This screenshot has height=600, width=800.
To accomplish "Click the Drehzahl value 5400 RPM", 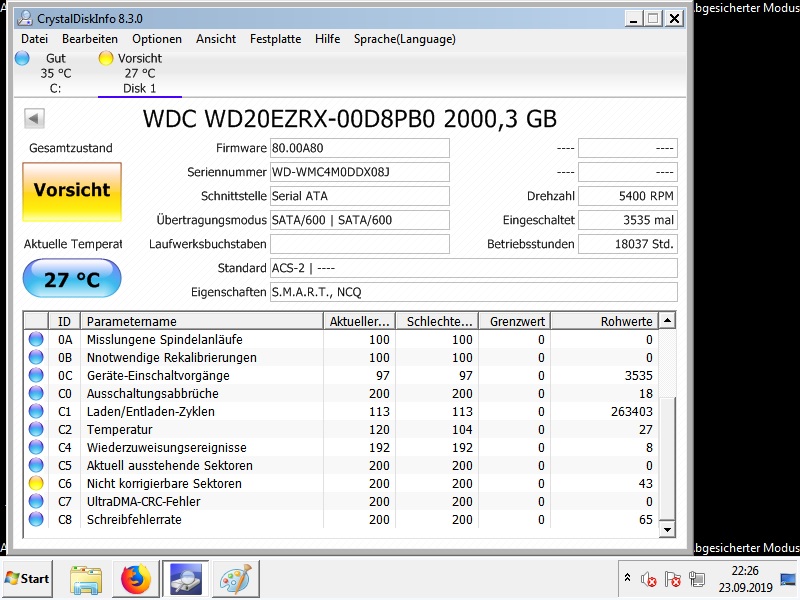I will (628, 196).
